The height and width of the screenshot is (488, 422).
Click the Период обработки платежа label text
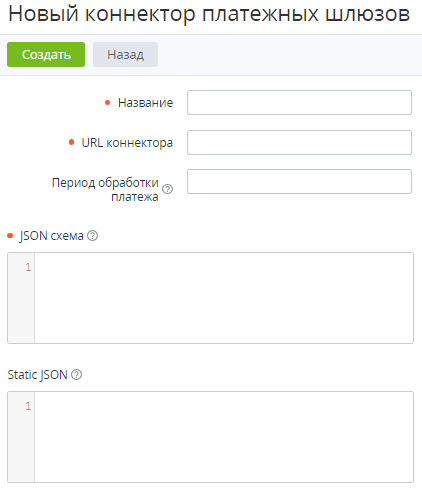tap(105, 189)
